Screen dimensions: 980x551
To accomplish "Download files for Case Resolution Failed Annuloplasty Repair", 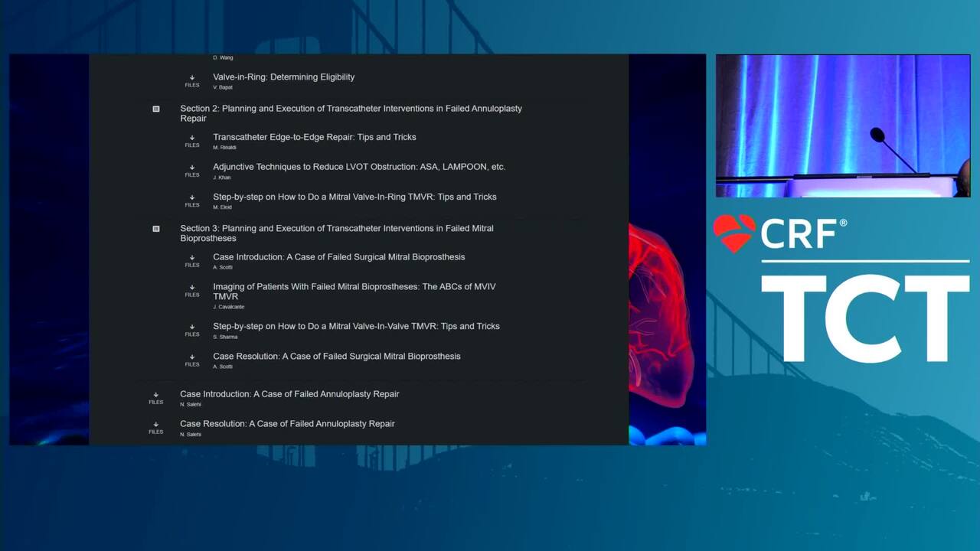I will [x=156, y=428].
